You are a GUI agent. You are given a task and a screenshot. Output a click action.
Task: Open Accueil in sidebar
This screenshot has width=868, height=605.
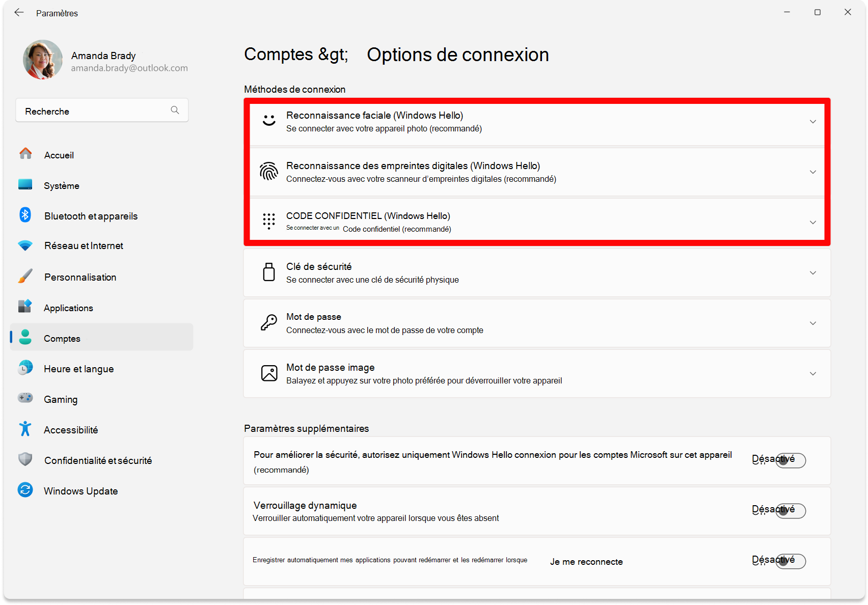[x=102, y=155]
